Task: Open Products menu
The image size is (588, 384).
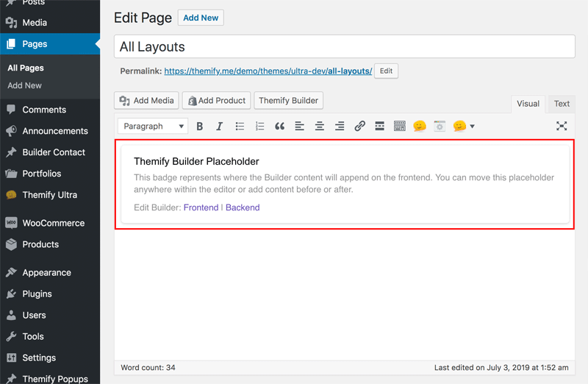Action: (x=50, y=244)
